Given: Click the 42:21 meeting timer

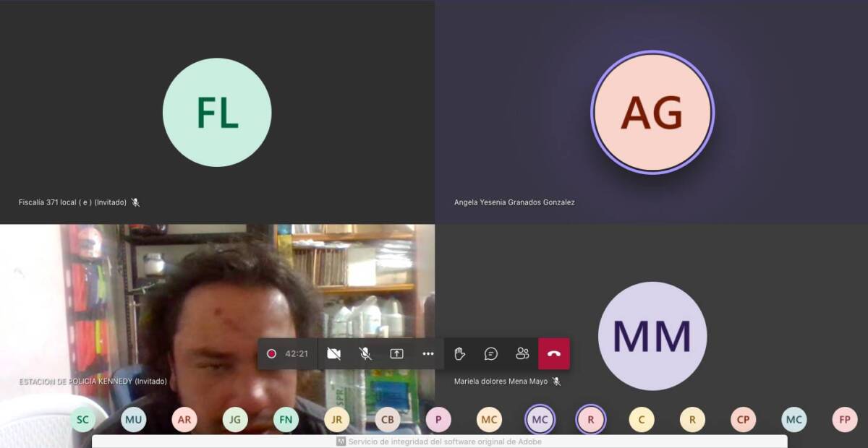Looking at the screenshot, I should [x=297, y=353].
